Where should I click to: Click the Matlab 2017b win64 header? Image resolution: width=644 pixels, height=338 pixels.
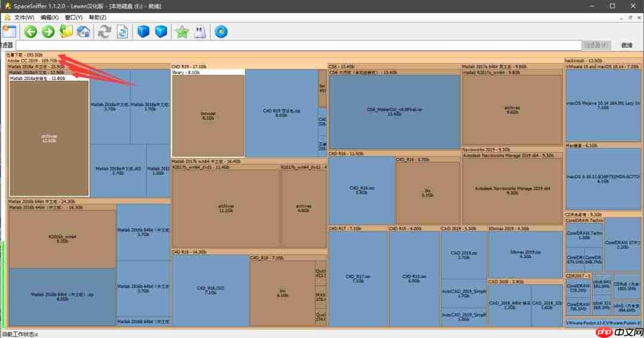tap(206, 162)
